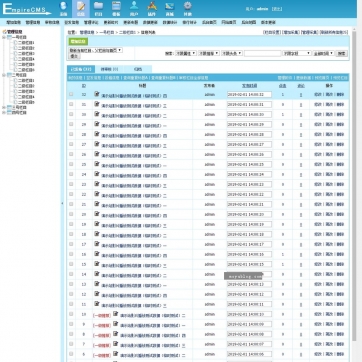Image resolution: width=362 pixels, height=362 pixels.
Task: Tick the checkbox for row ID 19
Action: tap(71, 224)
